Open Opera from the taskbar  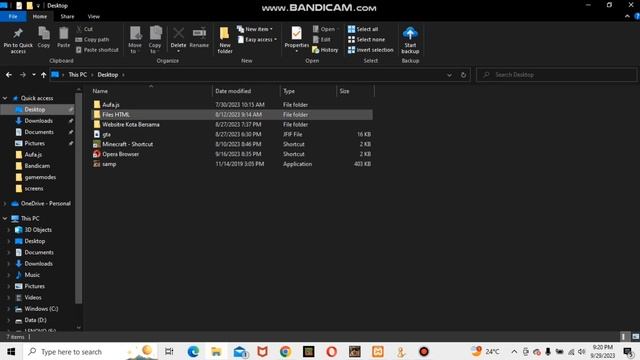coord(331,351)
